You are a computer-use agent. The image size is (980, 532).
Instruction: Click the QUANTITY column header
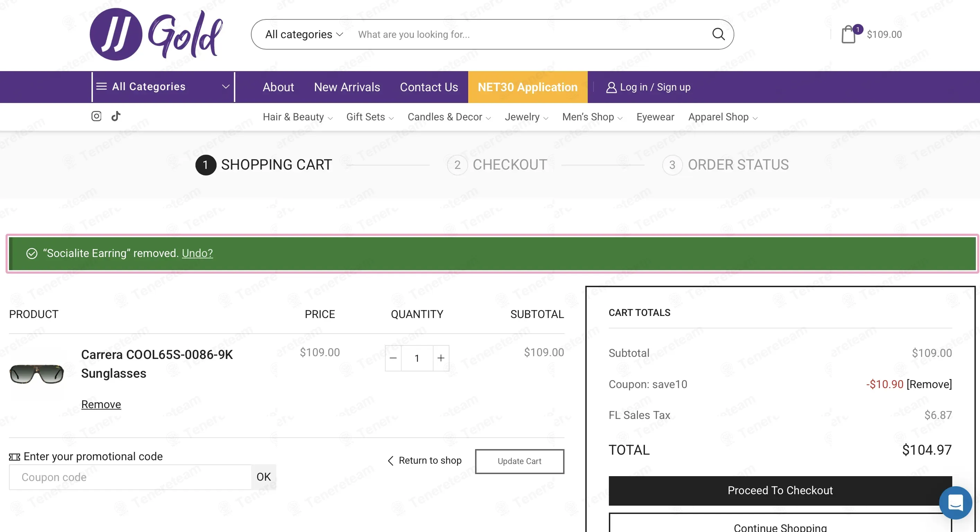pos(417,314)
